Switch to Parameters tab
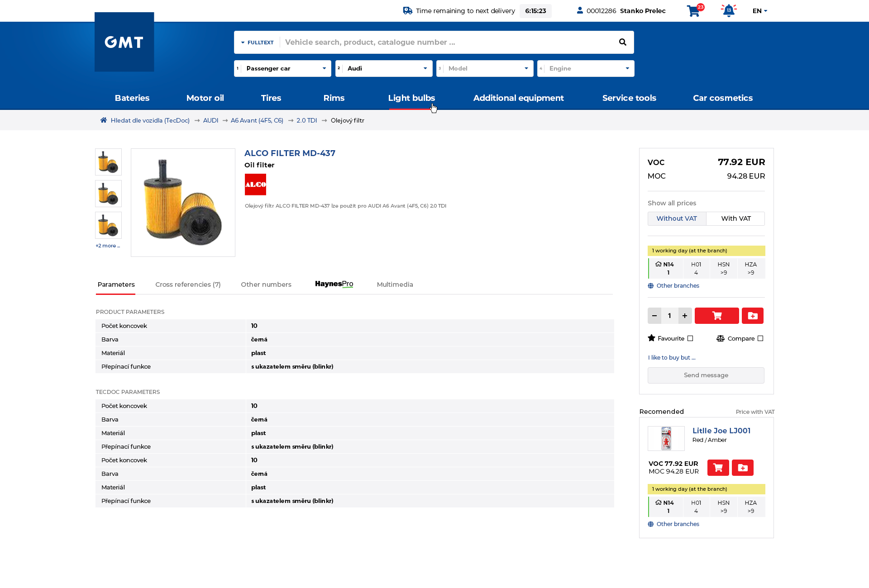This screenshot has width=869, height=588. click(116, 285)
